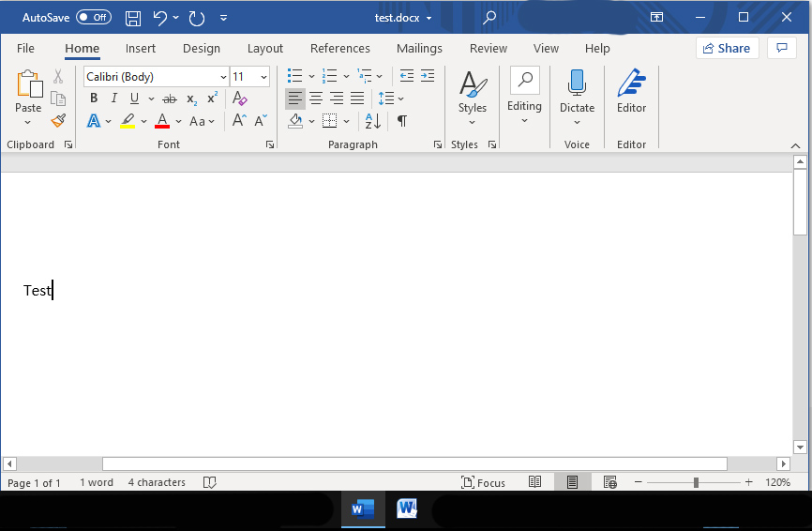Click the Focus mode button
This screenshot has height=531, width=812.
[x=483, y=483]
